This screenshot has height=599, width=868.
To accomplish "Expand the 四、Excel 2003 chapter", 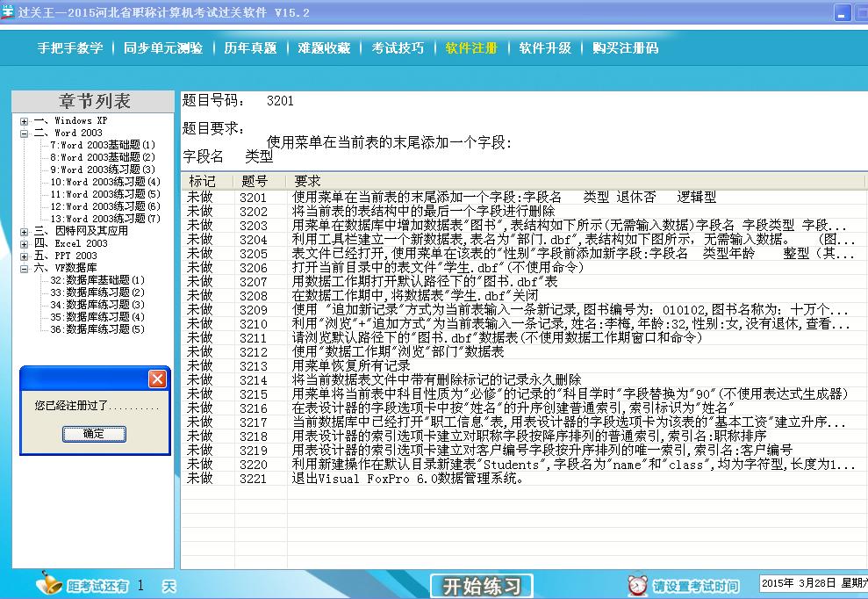I will 24,244.
